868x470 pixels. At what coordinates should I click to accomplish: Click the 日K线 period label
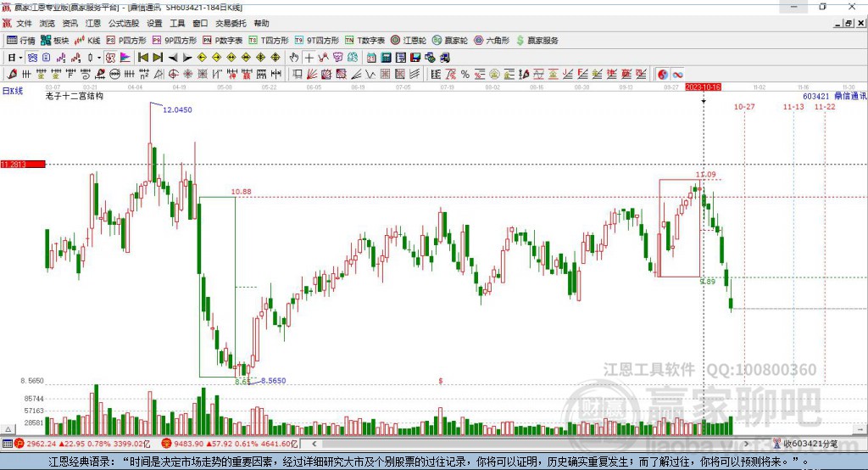13,91
